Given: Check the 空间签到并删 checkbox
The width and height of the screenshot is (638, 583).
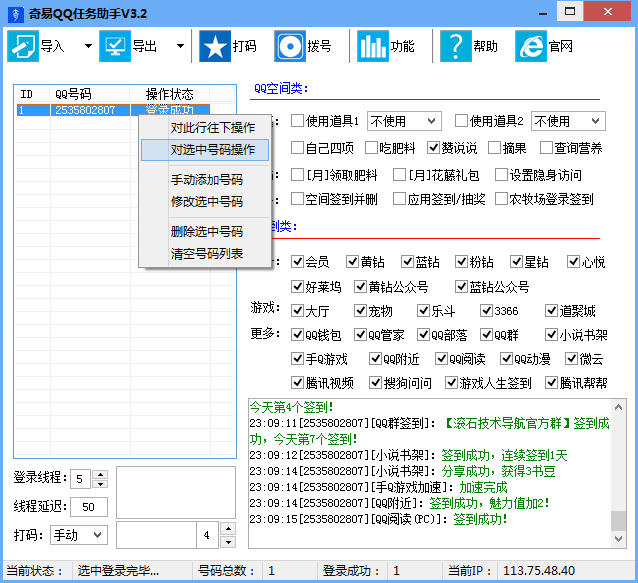Looking at the screenshot, I should [x=297, y=199].
